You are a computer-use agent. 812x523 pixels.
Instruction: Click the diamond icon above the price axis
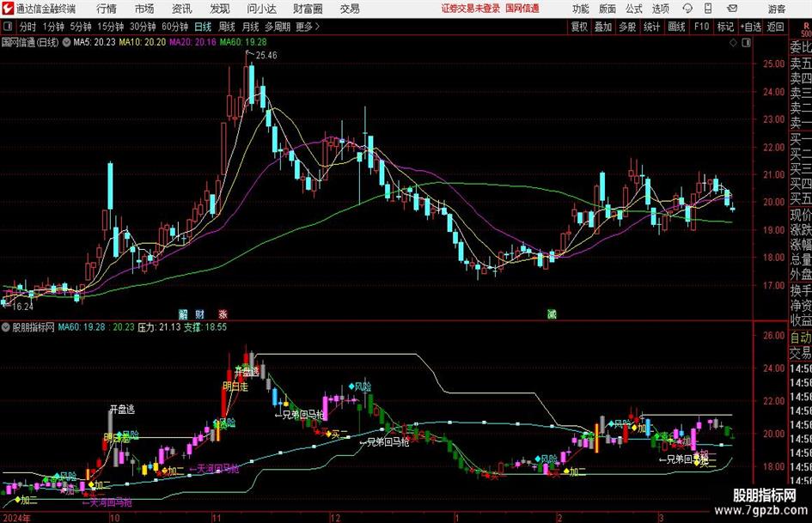[x=733, y=43]
